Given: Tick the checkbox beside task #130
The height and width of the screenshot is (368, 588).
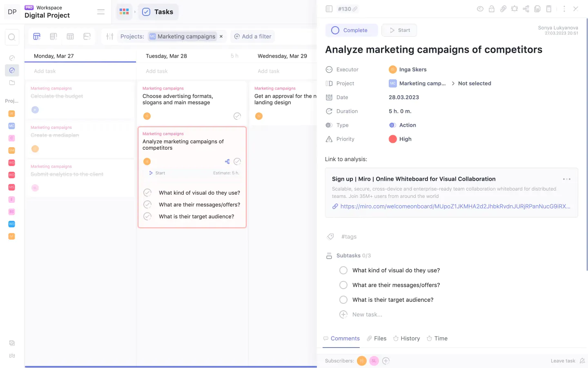Looking at the screenshot, I should point(329,9).
